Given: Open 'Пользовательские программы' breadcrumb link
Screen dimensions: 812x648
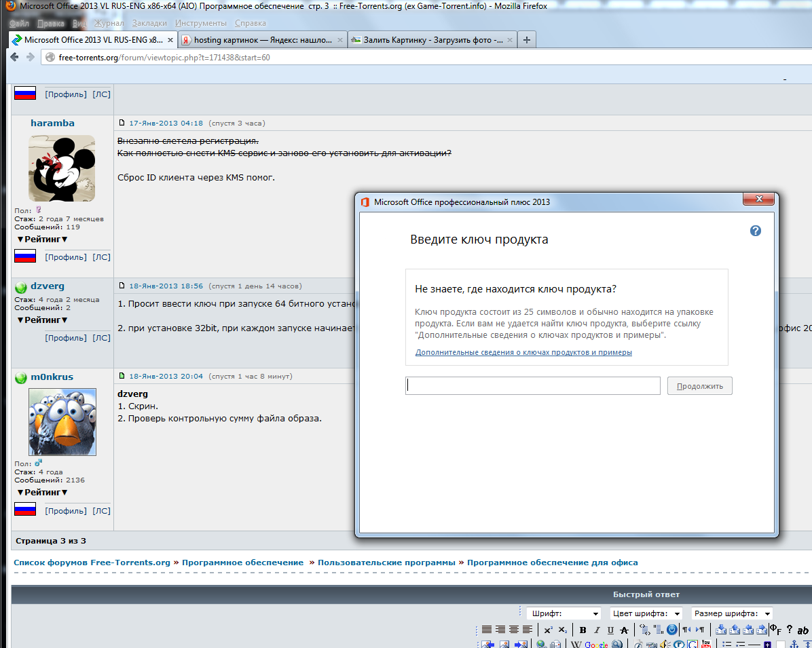Looking at the screenshot, I should point(386,563).
